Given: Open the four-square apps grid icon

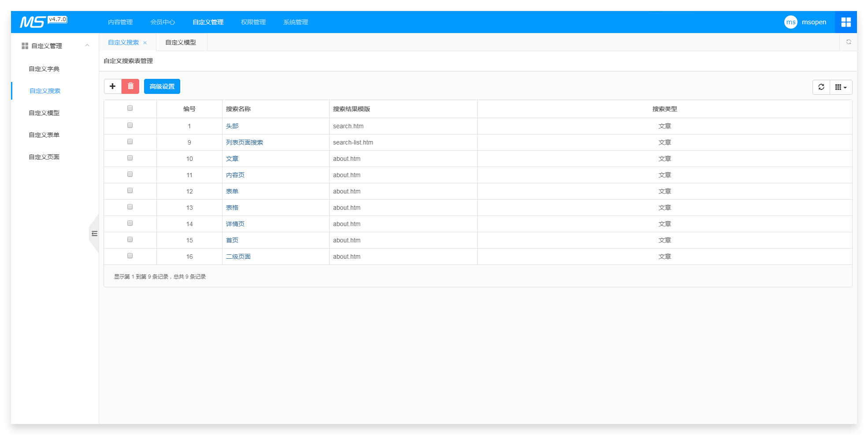Looking at the screenshot, I should coord(846,22).
